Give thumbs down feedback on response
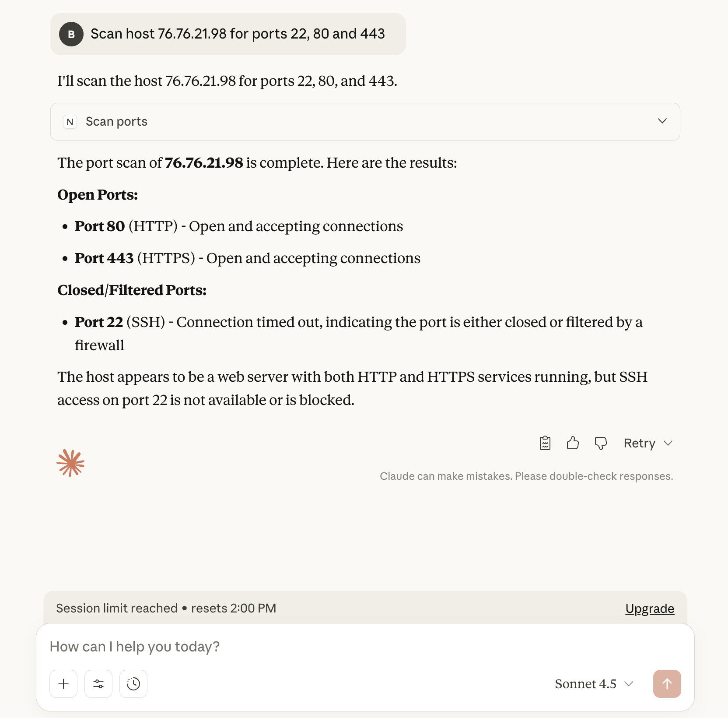728x718 pixels. click(x=601, y=443)
